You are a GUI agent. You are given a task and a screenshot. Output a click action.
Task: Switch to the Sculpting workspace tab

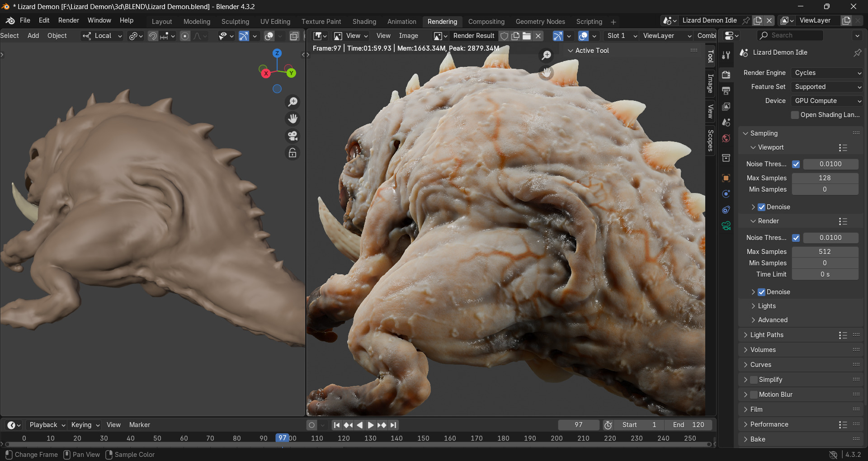pos(235,22)
